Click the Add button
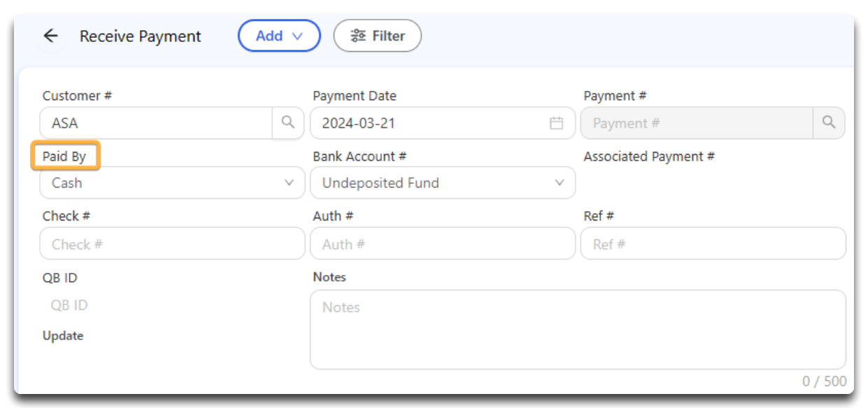Viewport: 868px width, 408px height. (x=279, y=36)
